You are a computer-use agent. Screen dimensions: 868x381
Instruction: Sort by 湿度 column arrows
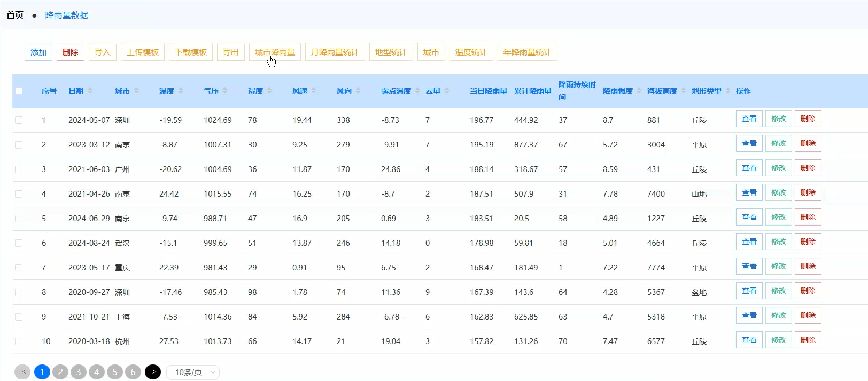(269, 91)
